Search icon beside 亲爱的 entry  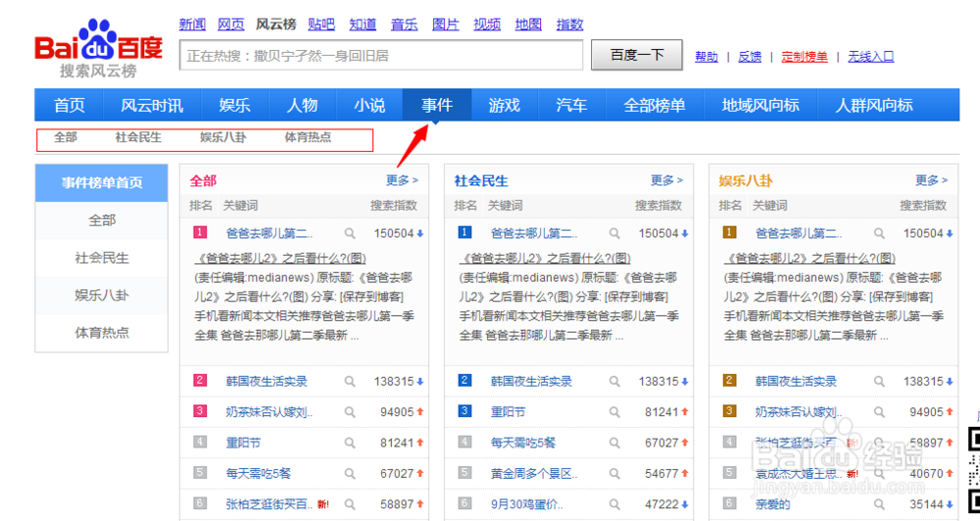879,504
